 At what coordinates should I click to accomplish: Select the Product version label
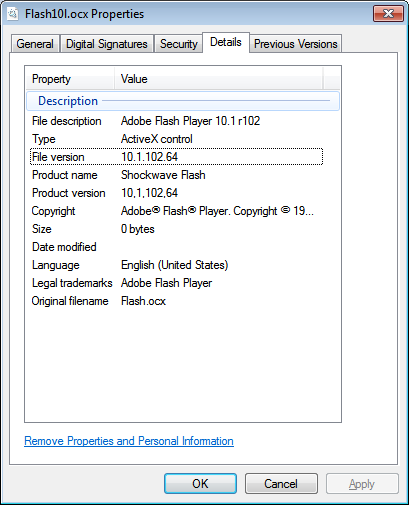(x=69, y=193)
